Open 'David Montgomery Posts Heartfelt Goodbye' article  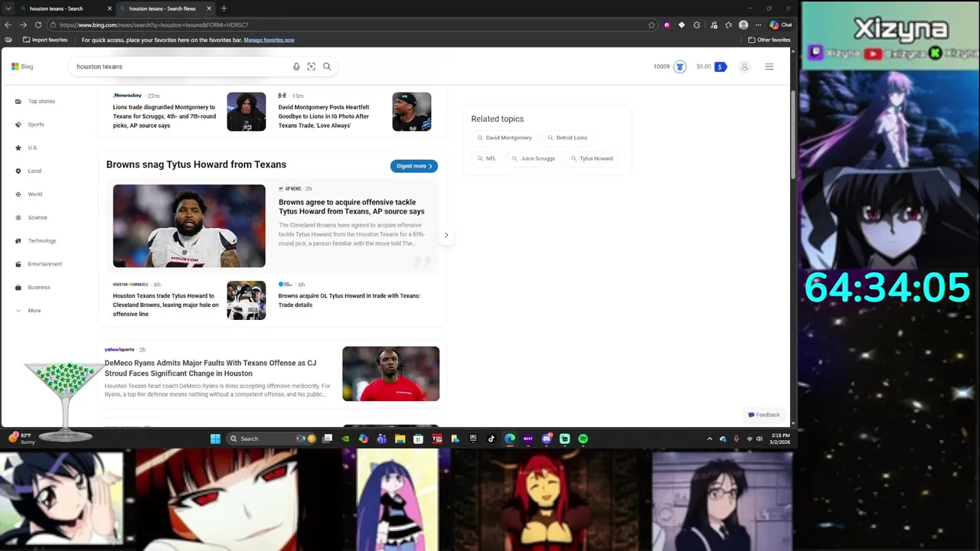click(x=324, y=116)
